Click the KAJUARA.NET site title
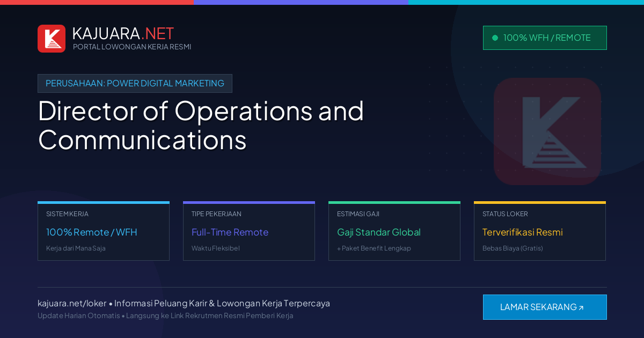This screenshot has width=644, height=338. point(123,33)
